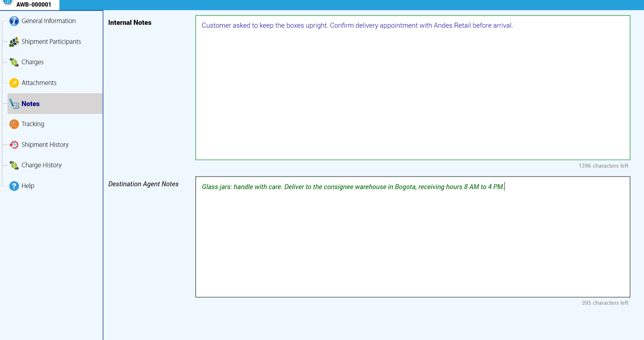Click the Charge History dollar icon
Viewport: 644px width, 340px height.
pyautogui.click(x=14, y=165)
